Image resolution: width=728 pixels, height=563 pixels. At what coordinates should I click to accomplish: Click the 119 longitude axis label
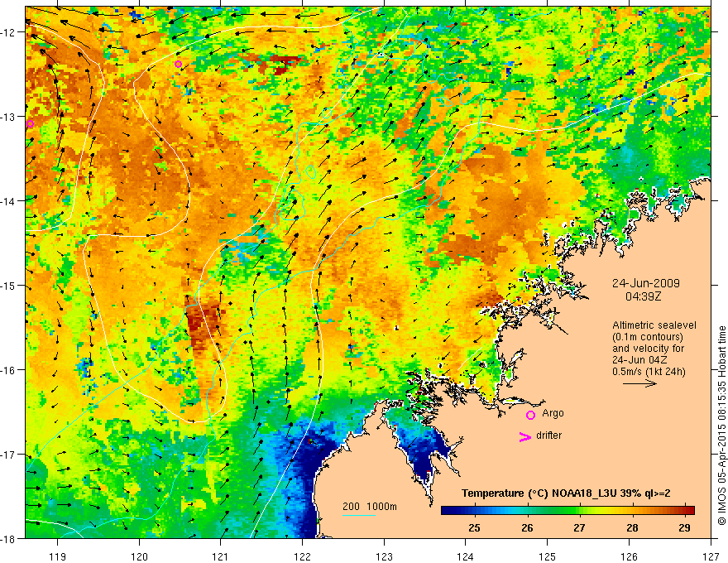coord(57,556)
